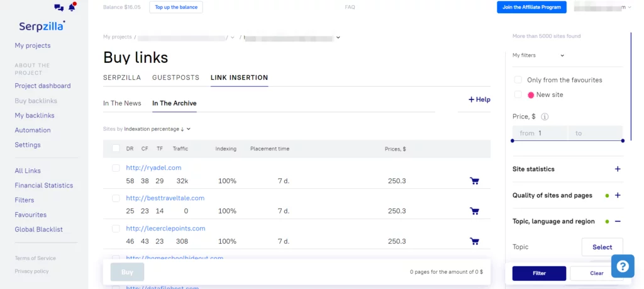The height and width of the screenshot is (289, 644).
Task: Click Top up the balance button
Action: (x=176, y=7)
